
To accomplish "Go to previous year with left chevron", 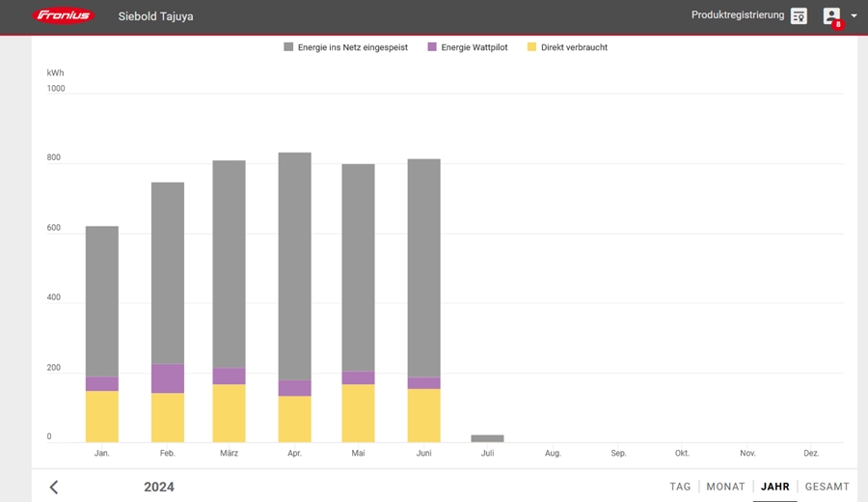I will (54, 487).
